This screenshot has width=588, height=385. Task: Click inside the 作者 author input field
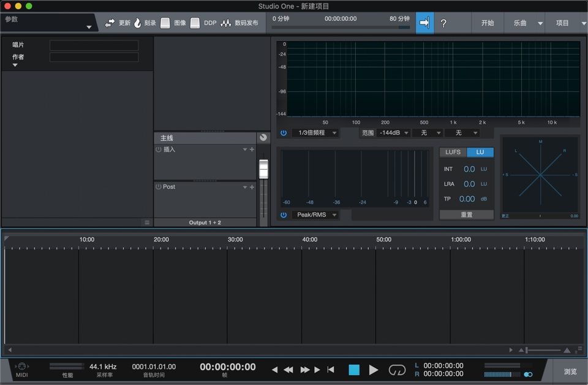[x=93, y=57]
